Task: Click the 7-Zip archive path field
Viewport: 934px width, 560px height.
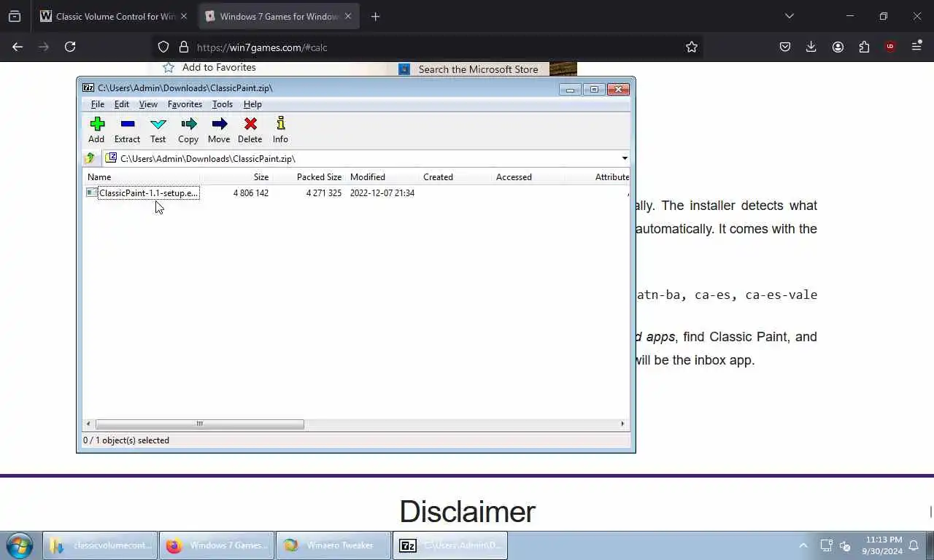Action: [361, 158]
